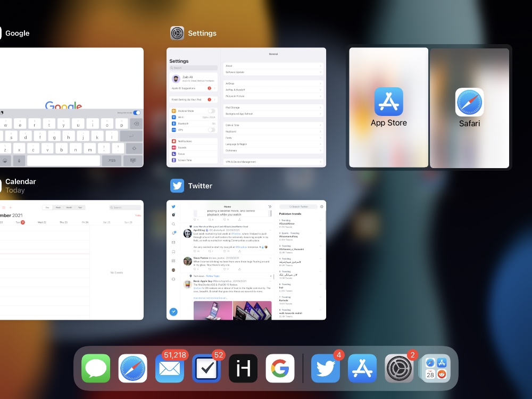532x399 pixels.
Task: Tap emoji key on Google keyboard
Action: click(5, 161)
